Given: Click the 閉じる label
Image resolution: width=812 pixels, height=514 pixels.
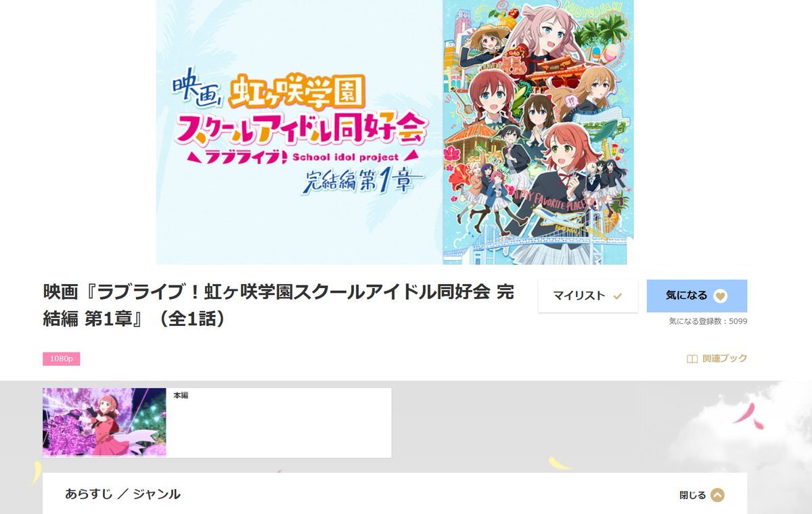Looking at the screenshot, I should (692, 495).
